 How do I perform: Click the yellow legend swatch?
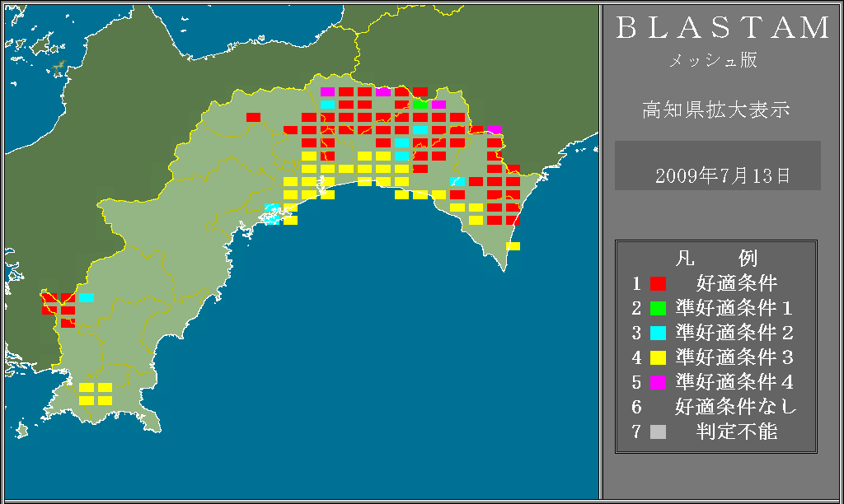658,357
